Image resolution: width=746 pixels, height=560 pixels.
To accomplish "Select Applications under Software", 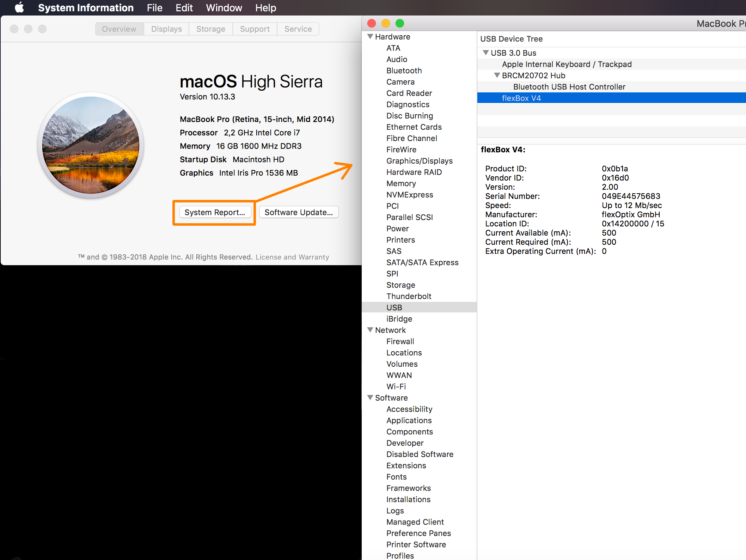I will tap(409, 420).
